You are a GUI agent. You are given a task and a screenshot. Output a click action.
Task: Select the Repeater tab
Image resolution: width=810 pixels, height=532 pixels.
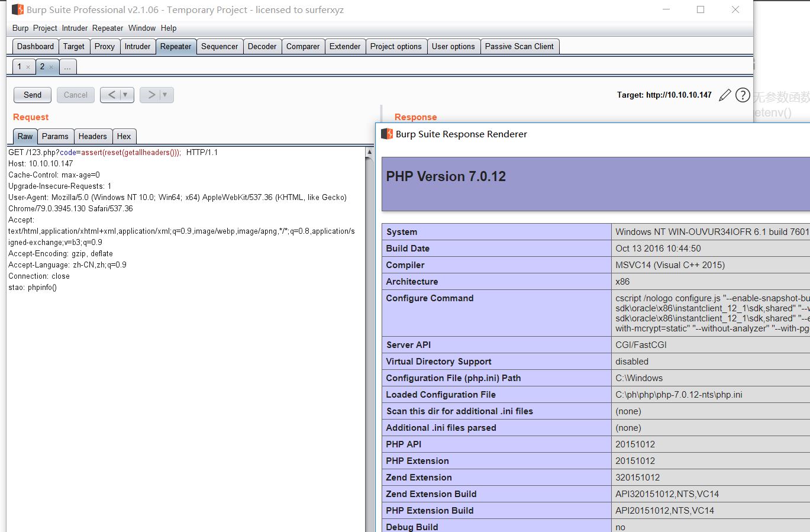[x=176, y=46]
